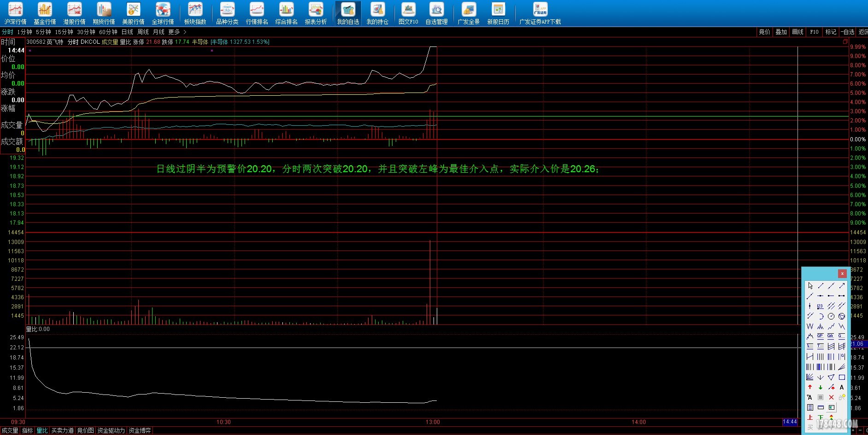
Task: Select 资金驱动力 bottom tab
Action: click(x=111, y=430)
